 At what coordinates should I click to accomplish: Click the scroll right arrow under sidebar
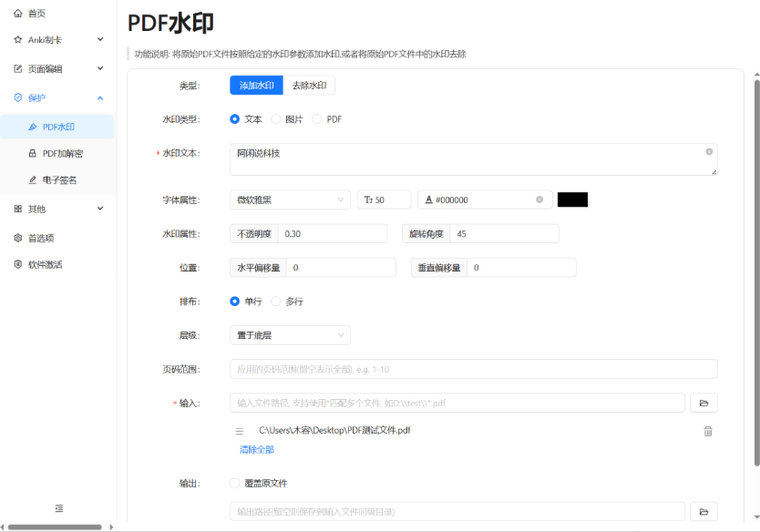[111, 527]
